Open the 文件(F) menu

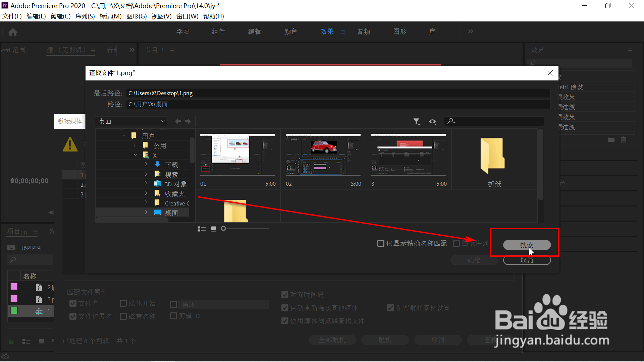[12, 16]
